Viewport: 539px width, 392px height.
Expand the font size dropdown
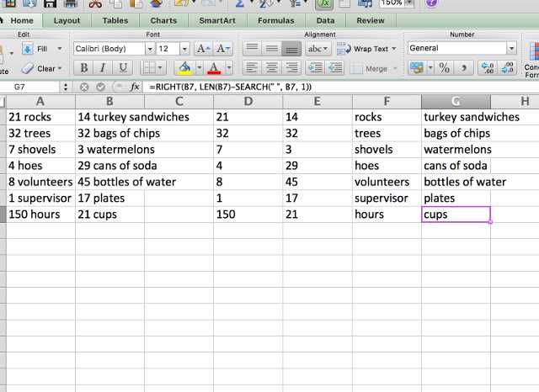pyautogui.click(x=184, y=49)
